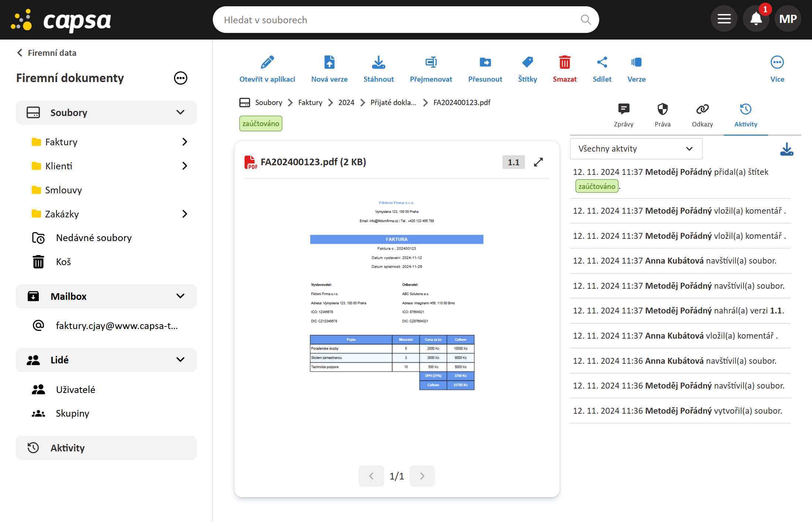Open the Štítky tags tool
Screen dimensions: 812x522
tap(527, 62)
